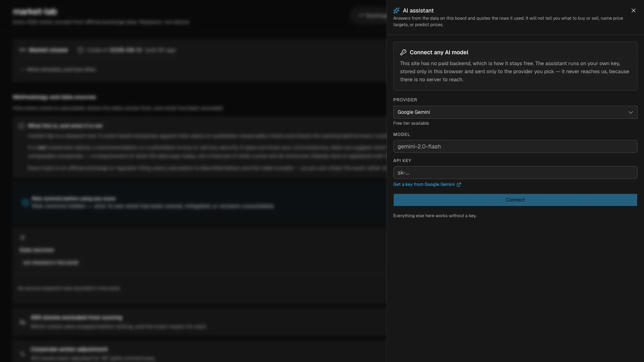Open the Get a key from Google Gemini link

pos(427,184)
